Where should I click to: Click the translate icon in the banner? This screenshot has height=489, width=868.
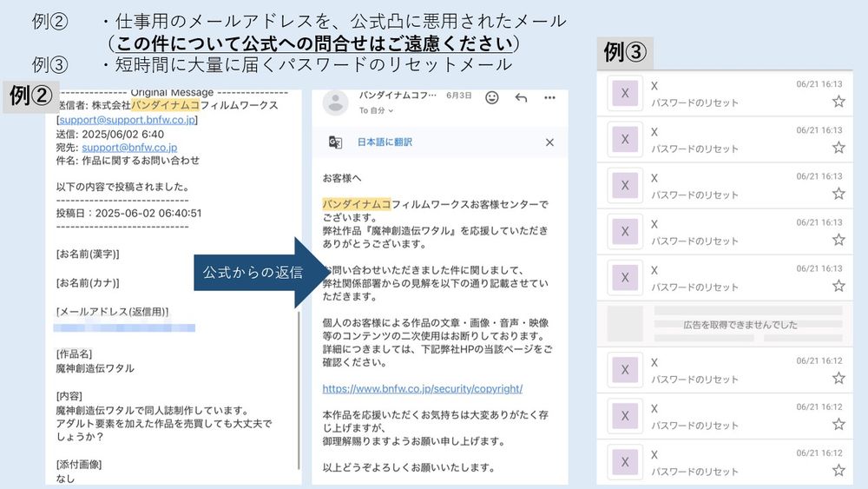pyautogui.click(x=335, y=142)
